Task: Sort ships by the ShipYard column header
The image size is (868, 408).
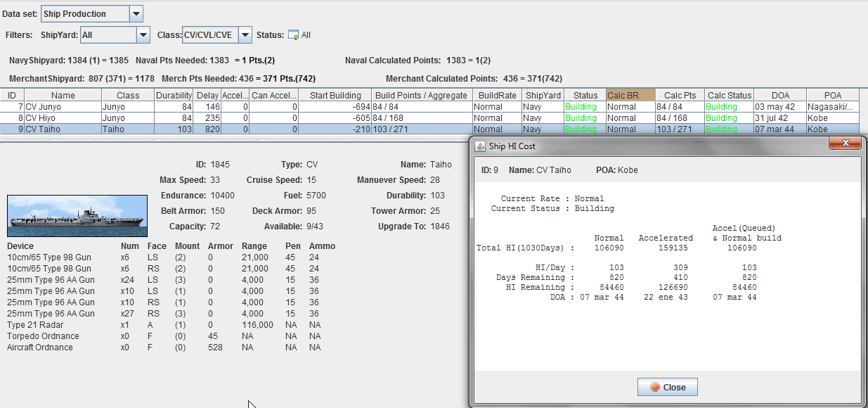Action: pyautogui.click(x=544, y=95)
